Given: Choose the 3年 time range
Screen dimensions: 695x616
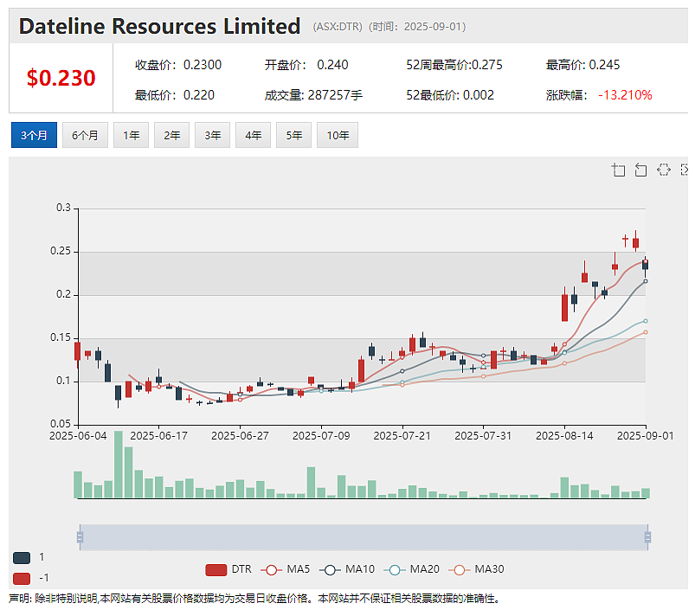Looking at the screenshot, I should pos(213,135).
